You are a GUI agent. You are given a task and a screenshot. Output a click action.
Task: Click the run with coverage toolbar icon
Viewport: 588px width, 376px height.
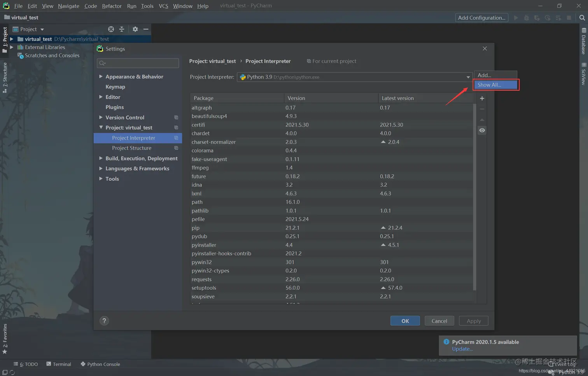(537, 18)
